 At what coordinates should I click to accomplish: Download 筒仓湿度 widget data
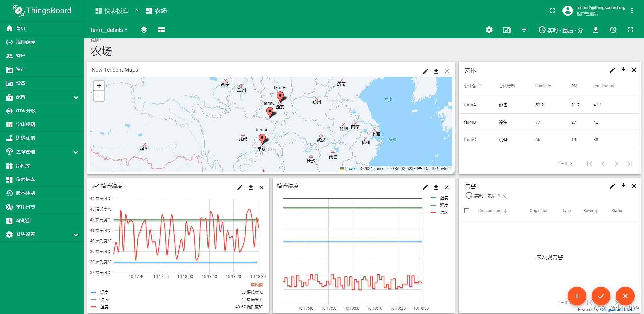[x=436, y=187]
